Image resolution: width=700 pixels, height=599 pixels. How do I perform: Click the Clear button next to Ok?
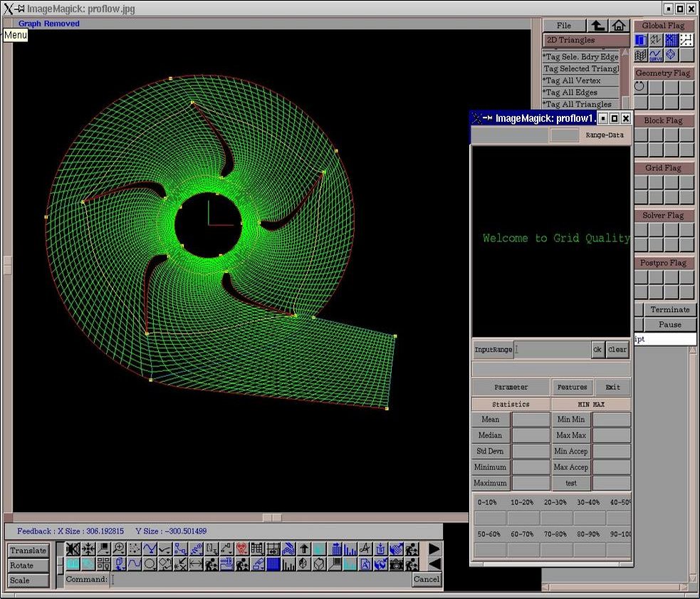[x=617, y=350]
